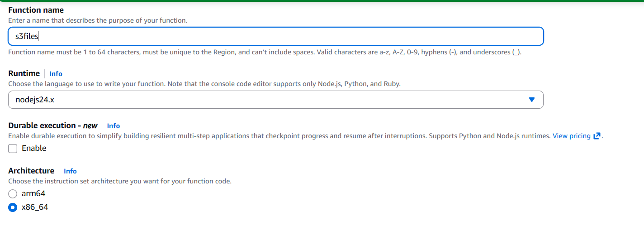644x226 pixels.
Task: Tick the Durable execution Enable checkbox
Action: 13,149
